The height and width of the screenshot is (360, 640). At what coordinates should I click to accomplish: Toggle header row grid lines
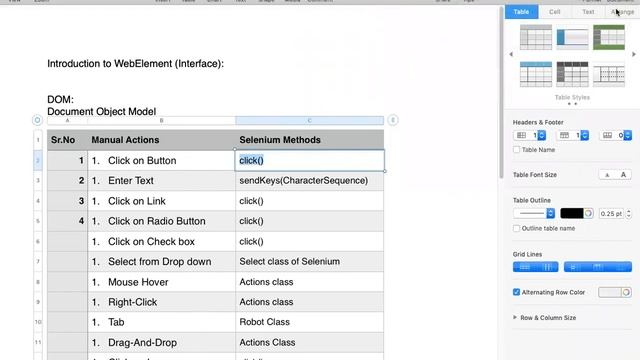click(x=598, y=267)
